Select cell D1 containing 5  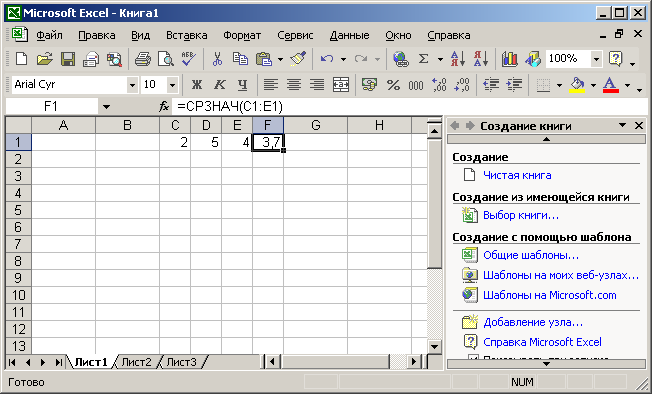206,143
